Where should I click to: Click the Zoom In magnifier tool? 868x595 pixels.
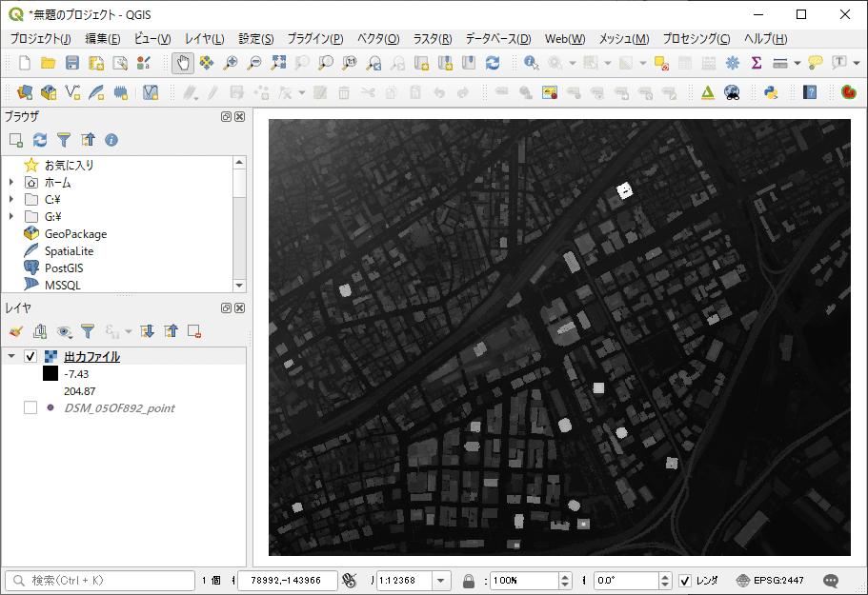[x=230, y=63]
